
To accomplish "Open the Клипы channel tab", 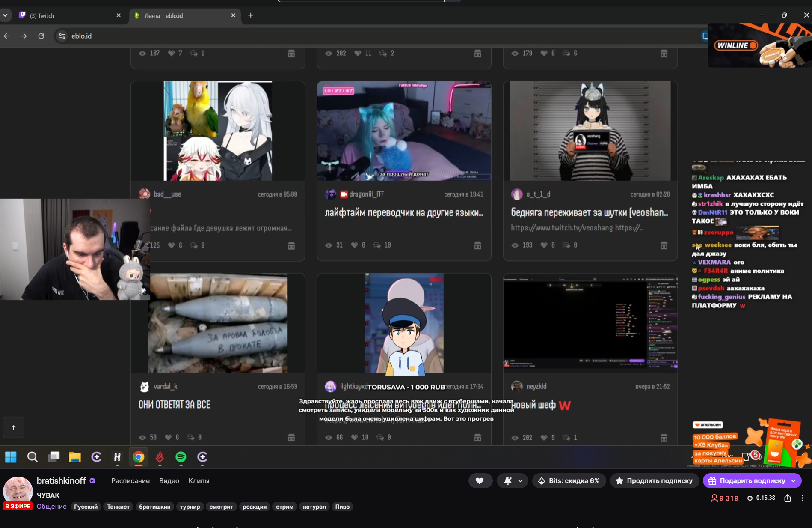I will coord(199,481).
